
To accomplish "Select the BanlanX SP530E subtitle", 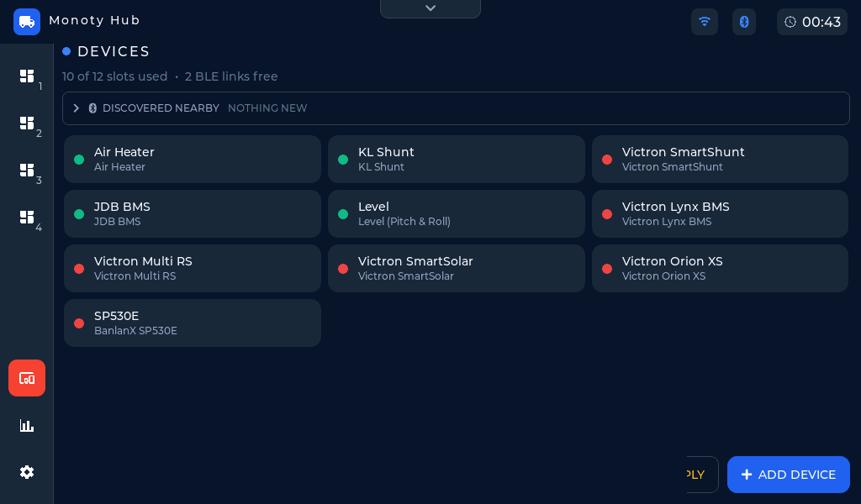I will click(x=135, y=331).
